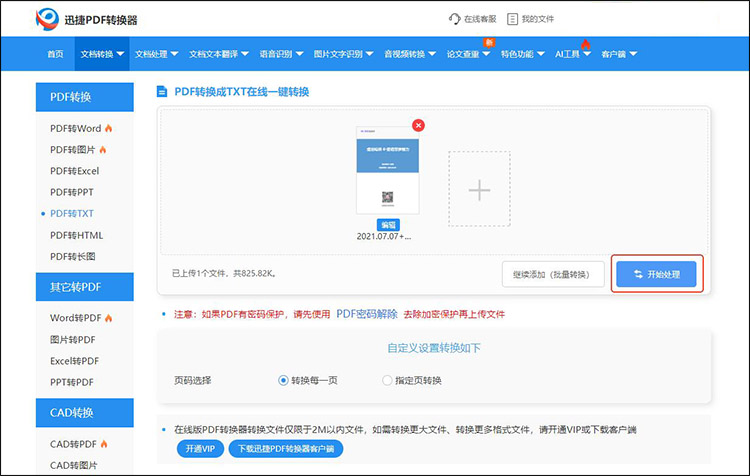Expand 文档处理 dropdown arrow
The height and width of the screenshot is (476, 750).
174,54
